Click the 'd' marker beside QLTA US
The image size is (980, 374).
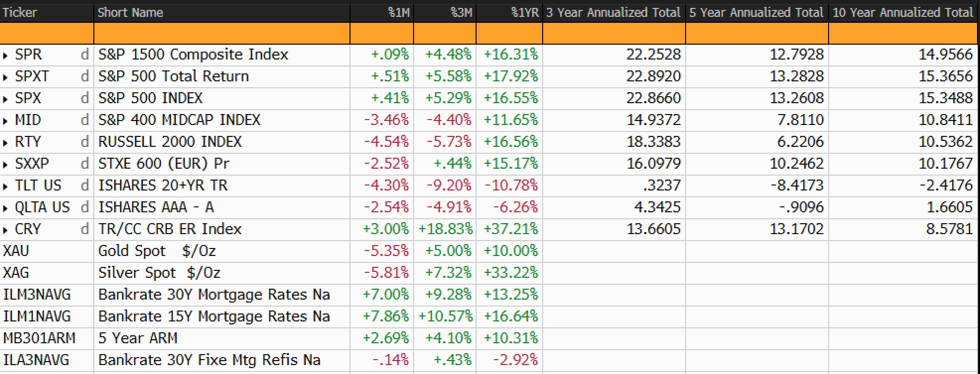84,207
